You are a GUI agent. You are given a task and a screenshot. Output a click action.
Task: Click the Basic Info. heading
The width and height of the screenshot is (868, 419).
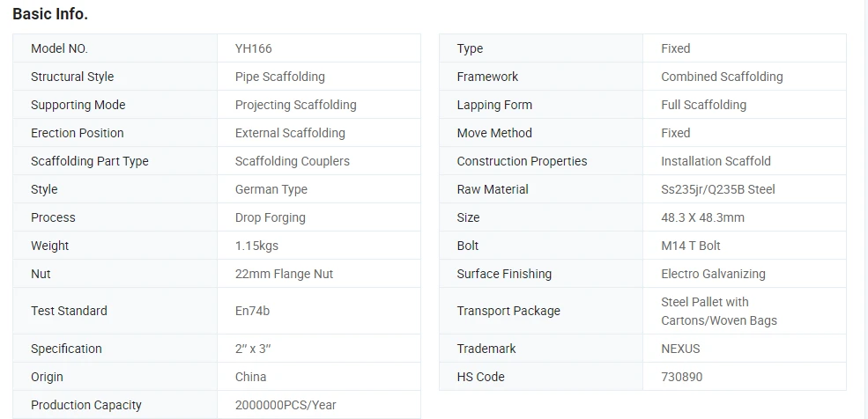pos(50,14)
